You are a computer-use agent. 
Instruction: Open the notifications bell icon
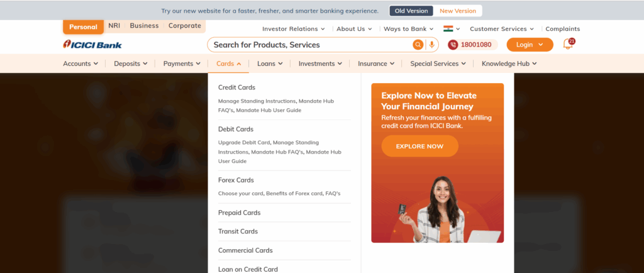[x=567, y=45]
